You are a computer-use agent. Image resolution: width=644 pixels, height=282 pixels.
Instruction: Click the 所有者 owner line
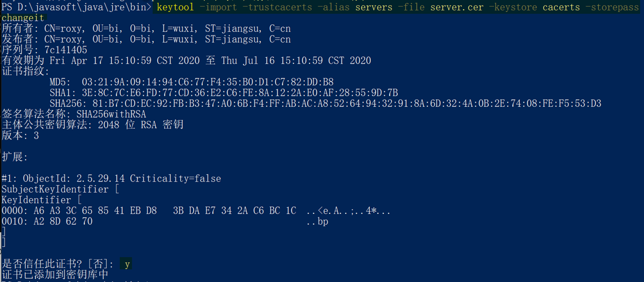pos(146,29)
